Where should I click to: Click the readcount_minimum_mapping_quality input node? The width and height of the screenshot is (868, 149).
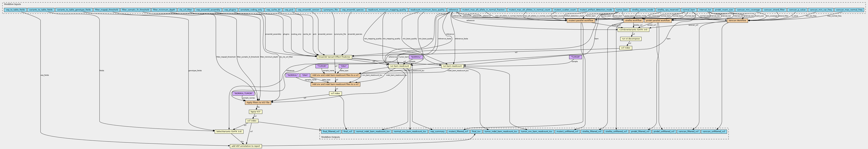[387, 10]
